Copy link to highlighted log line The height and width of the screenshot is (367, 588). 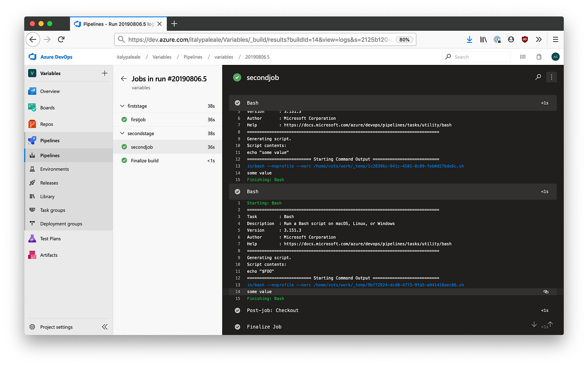pyautogui.click(x=546, y=291)
